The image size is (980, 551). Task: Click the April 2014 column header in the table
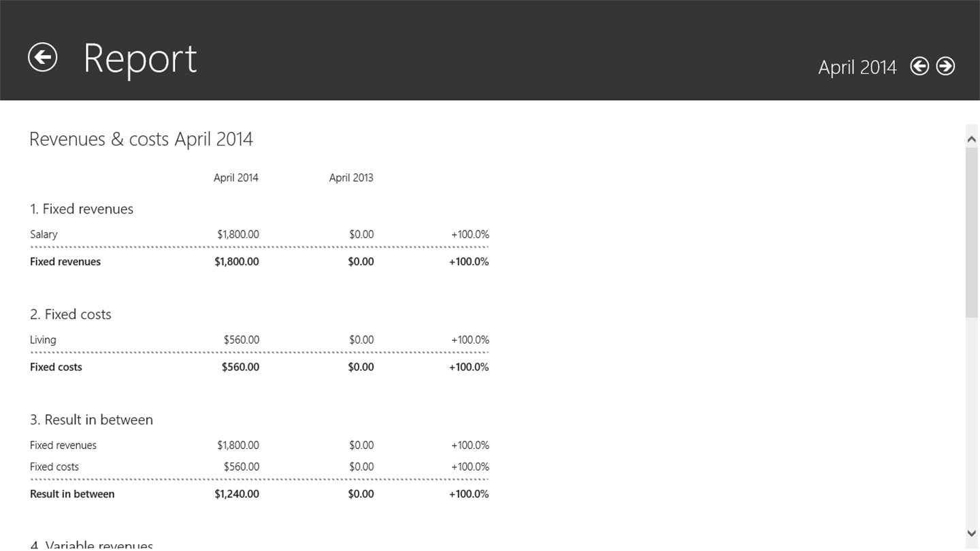click(235, 178)
